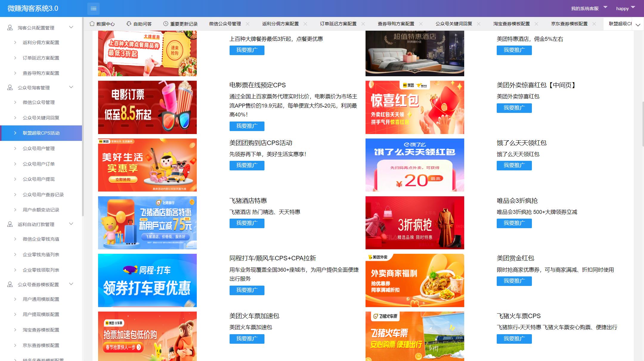644x361 pixels.
Task: Close the 京东查券模板配置 tab
Action: (594, 24)
